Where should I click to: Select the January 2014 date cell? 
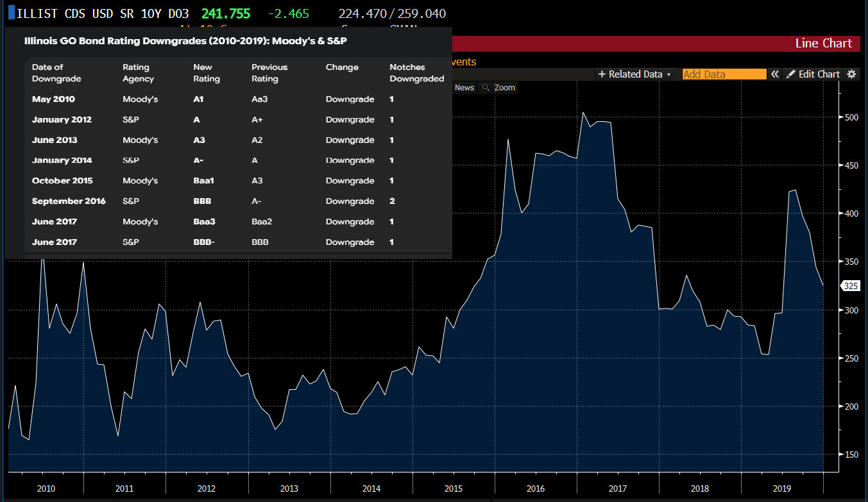[62, 161]
